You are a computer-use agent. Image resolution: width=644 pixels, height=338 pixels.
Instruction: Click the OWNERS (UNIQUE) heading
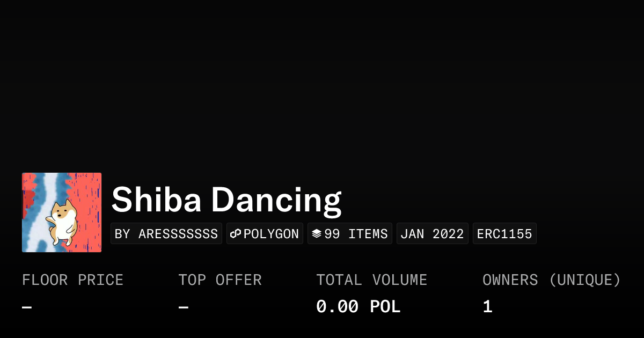pos(551,280)
